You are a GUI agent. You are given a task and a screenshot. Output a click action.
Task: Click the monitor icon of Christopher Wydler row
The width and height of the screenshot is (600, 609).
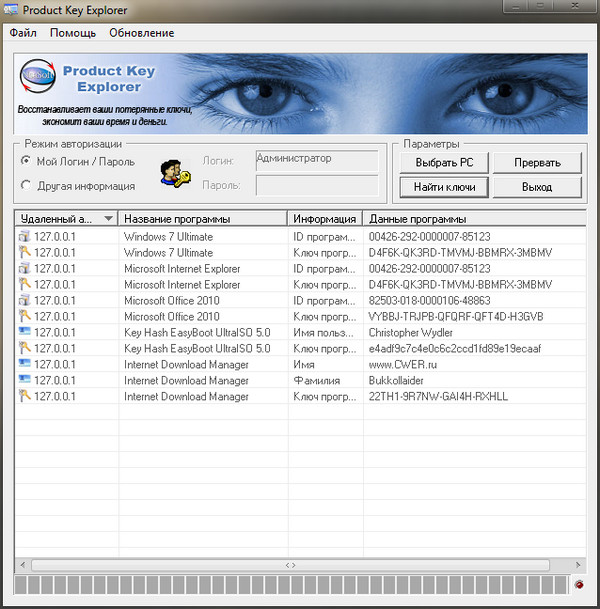pyautogui.click(x=24, y=333)
